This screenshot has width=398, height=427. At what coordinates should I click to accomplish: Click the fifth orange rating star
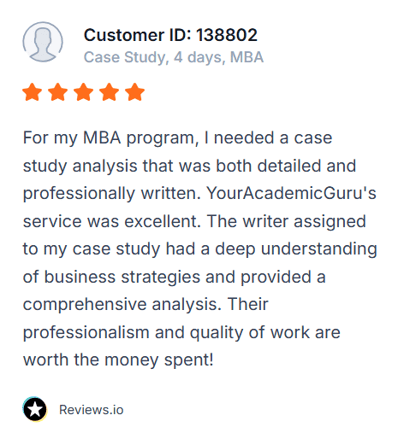tap(135, 92)
